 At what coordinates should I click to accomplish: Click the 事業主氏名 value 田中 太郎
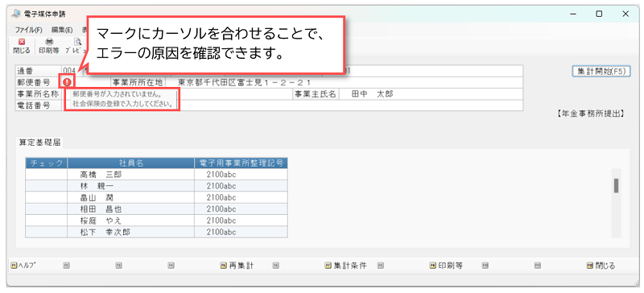[x=372, y=94]
